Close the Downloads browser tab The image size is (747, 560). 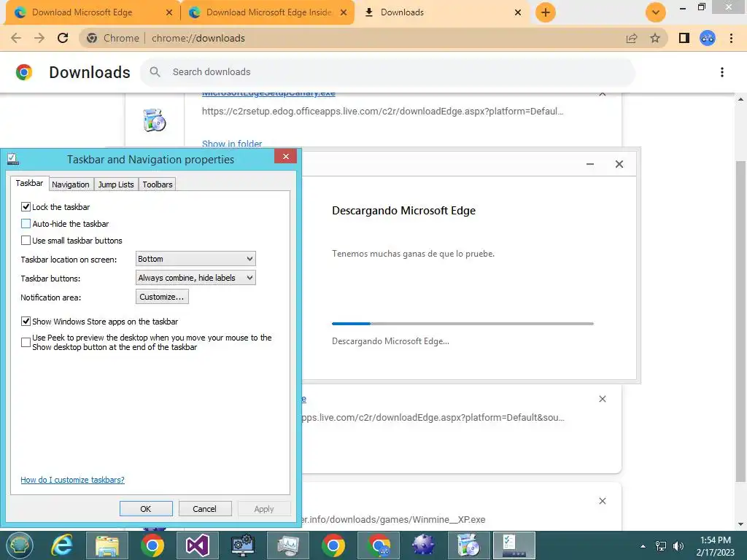518,12
